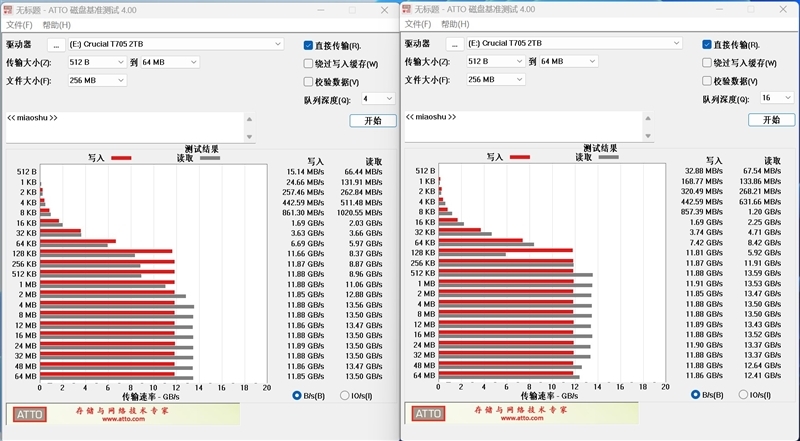The image size is (800, 441).
Task: Check 校验数据 checkbox in right window
Action: click(707, 81)
